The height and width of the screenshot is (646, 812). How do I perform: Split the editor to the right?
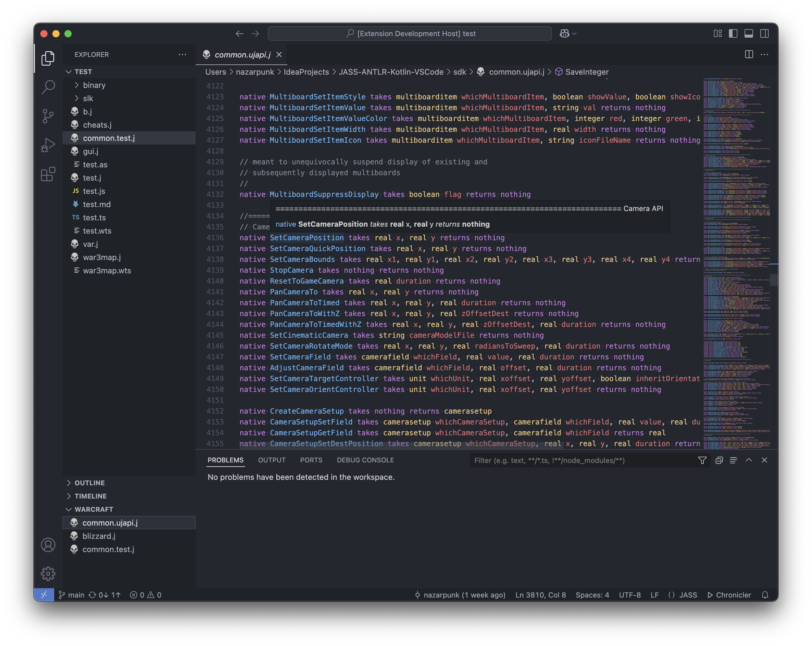[x=749, y=54]
